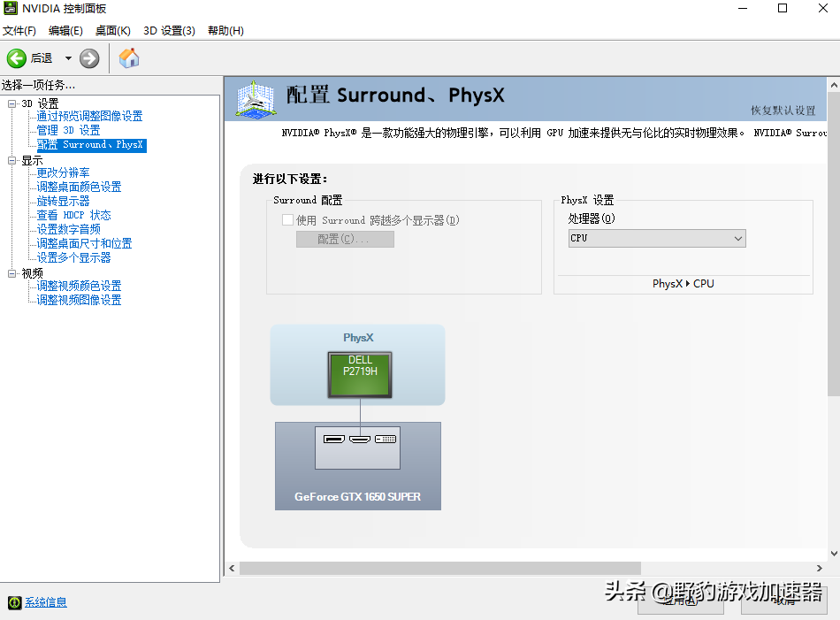Click the HDMI connector icon
This screenshot has height=620, width=840.
tap(360, 440)
